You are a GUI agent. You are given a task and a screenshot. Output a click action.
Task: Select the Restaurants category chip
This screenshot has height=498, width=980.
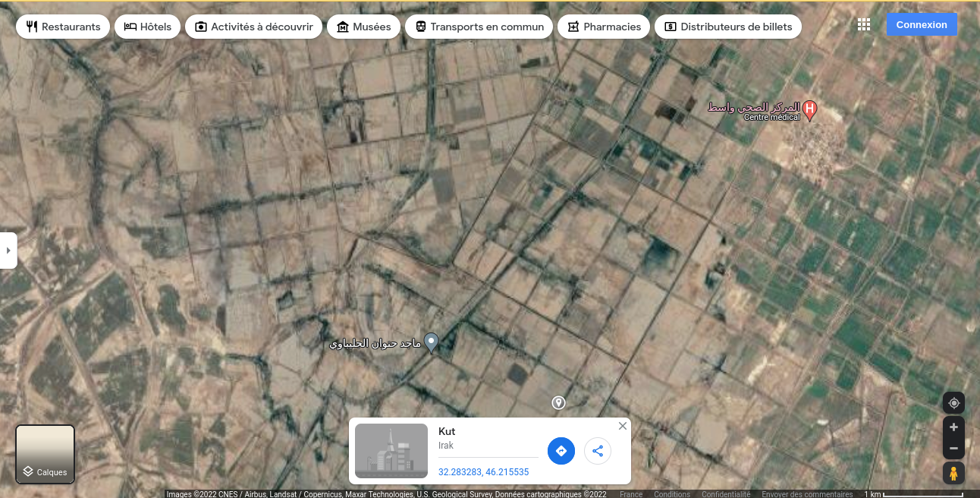63,27
